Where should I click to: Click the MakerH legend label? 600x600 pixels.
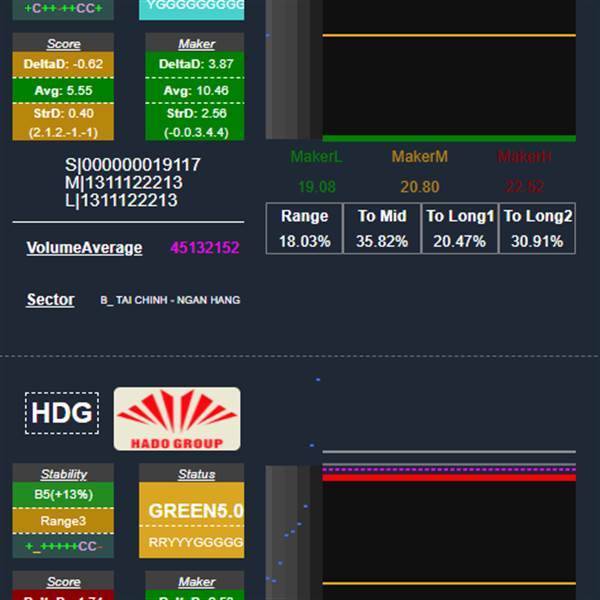[x=524, y=157]
